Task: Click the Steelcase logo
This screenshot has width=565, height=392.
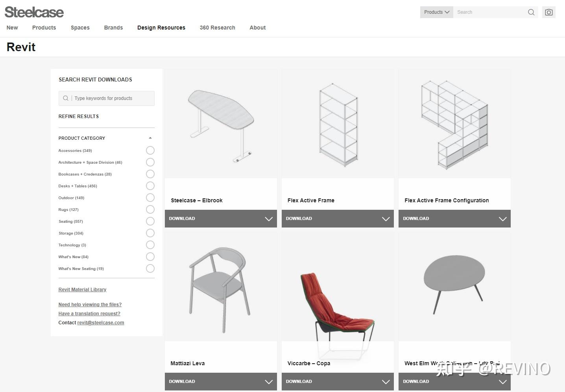Action: [34, 12]
